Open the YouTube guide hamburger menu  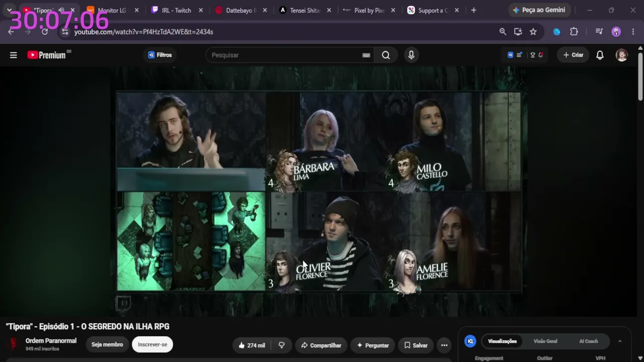14,55
